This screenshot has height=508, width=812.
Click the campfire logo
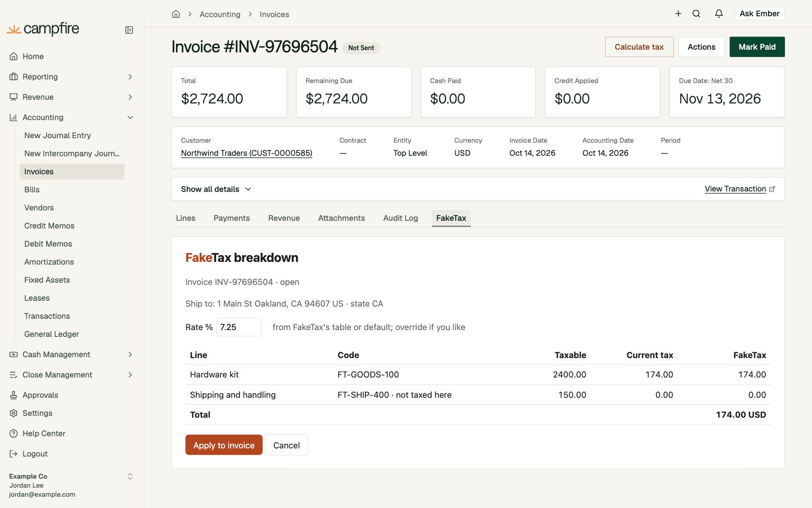click(43, 29)
